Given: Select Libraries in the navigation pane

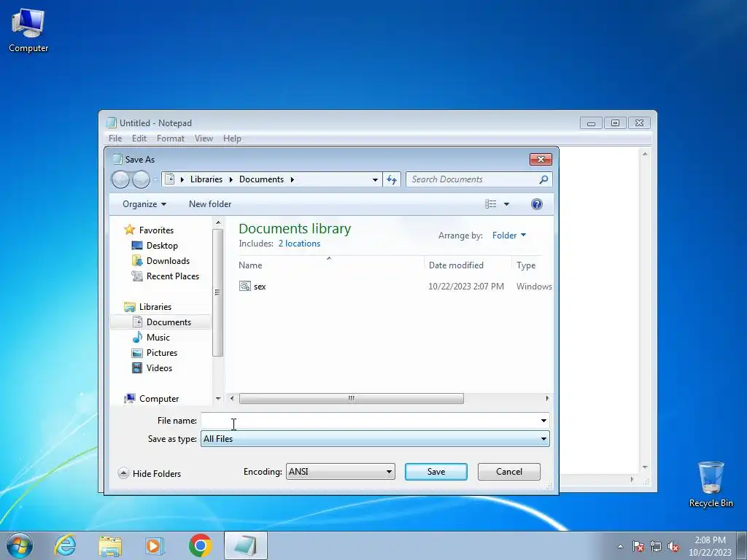Looking at the screenshot, I should tap(155, 307).
